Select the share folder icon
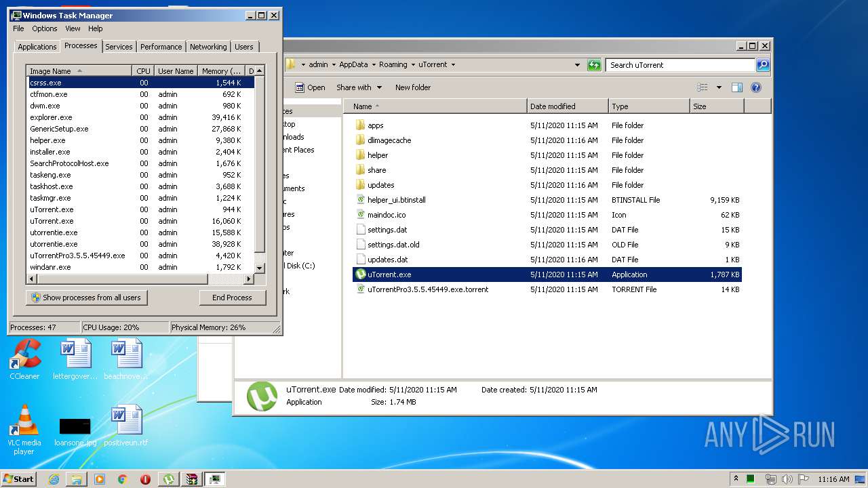 360,170
